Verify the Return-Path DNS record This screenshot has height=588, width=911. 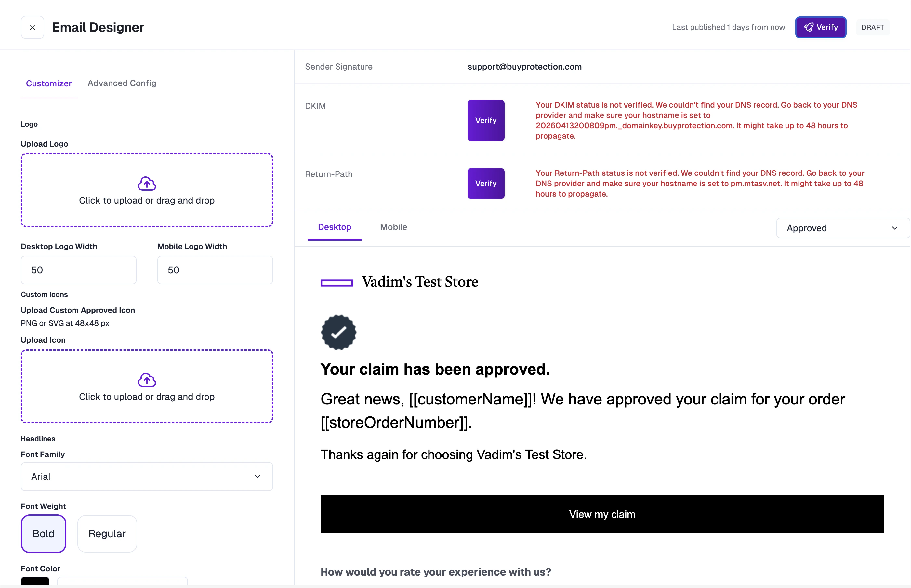pos(486,183)
